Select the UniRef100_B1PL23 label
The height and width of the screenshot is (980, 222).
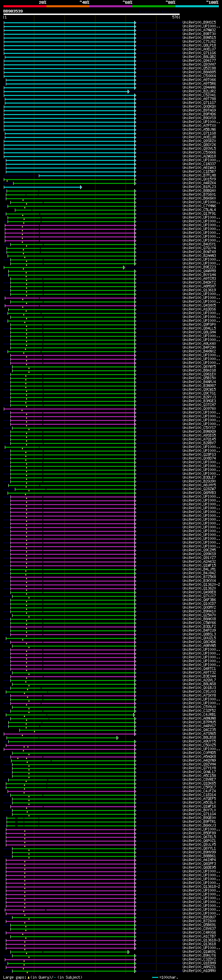199,187
